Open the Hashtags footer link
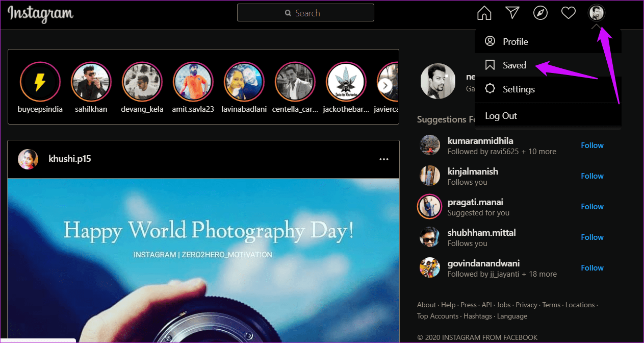Screen dimensions: 644x343 pyautogui.click(x=478, y=316)
